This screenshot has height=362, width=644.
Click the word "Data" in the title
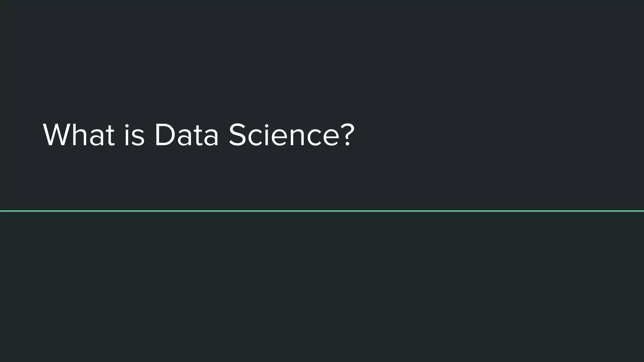click(186, 134)
